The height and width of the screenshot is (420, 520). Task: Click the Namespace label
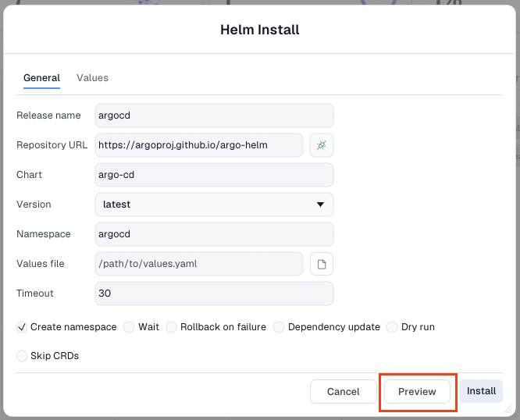point(44,234)
